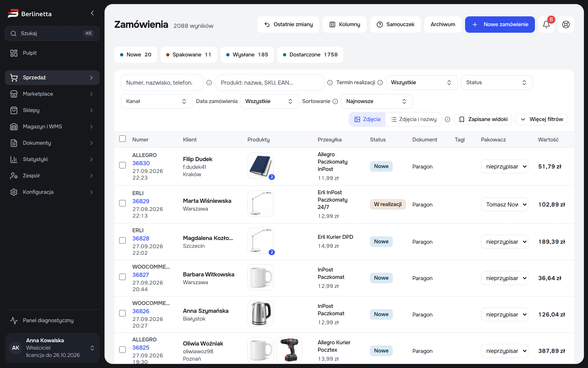Click info icon after the product search field

click(x=330, y=83)
